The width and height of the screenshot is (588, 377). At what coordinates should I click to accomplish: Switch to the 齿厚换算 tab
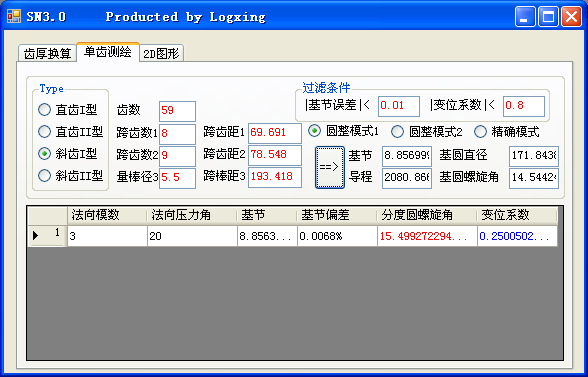tap(47, 53)
